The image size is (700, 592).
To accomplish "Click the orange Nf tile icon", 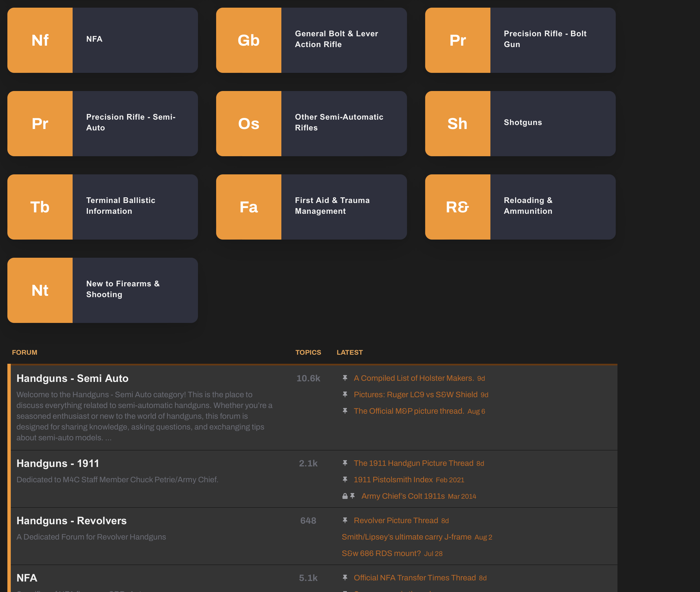I will point(40,40).
